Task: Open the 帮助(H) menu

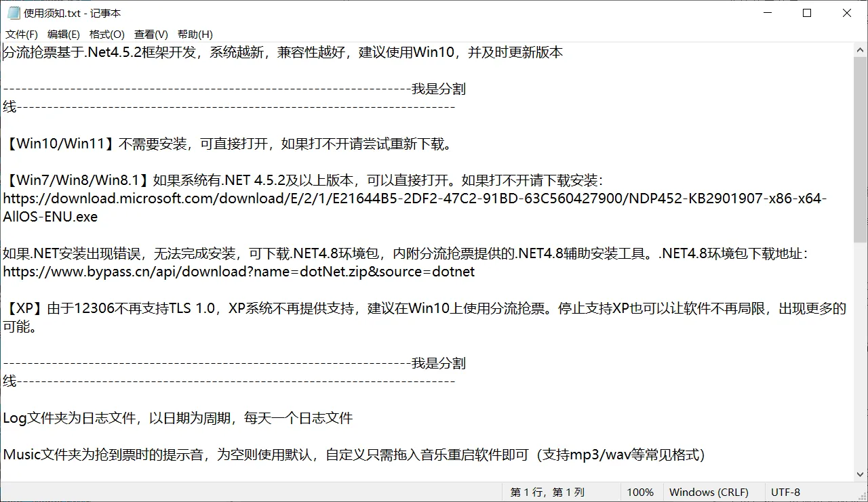Action: pos(195,35)
